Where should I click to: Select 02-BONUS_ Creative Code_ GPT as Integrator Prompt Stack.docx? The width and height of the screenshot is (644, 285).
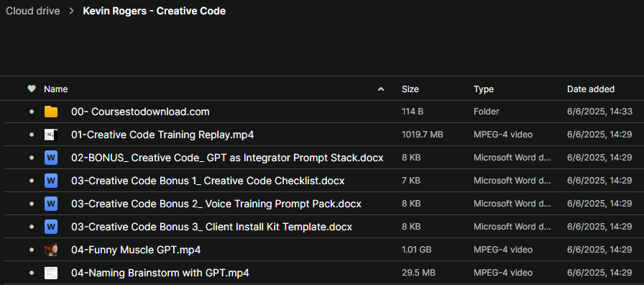click(x=227, y=158)
